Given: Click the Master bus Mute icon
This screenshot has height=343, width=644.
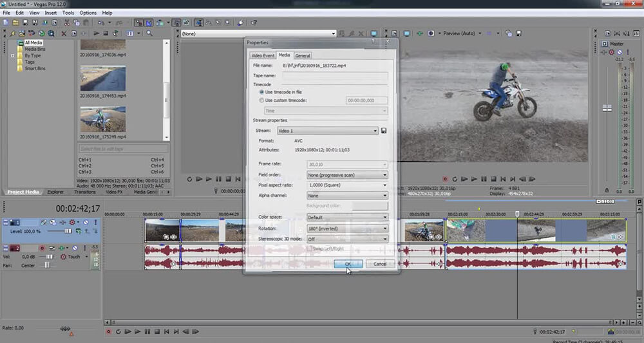Looking at the screenshot, I should 620,52.
